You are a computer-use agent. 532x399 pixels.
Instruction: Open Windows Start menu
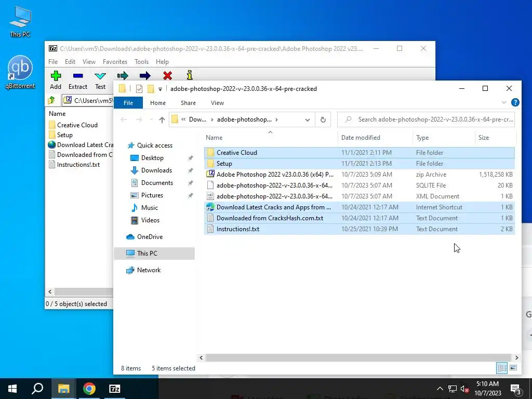pyautogui.click(x=12, y=389)
